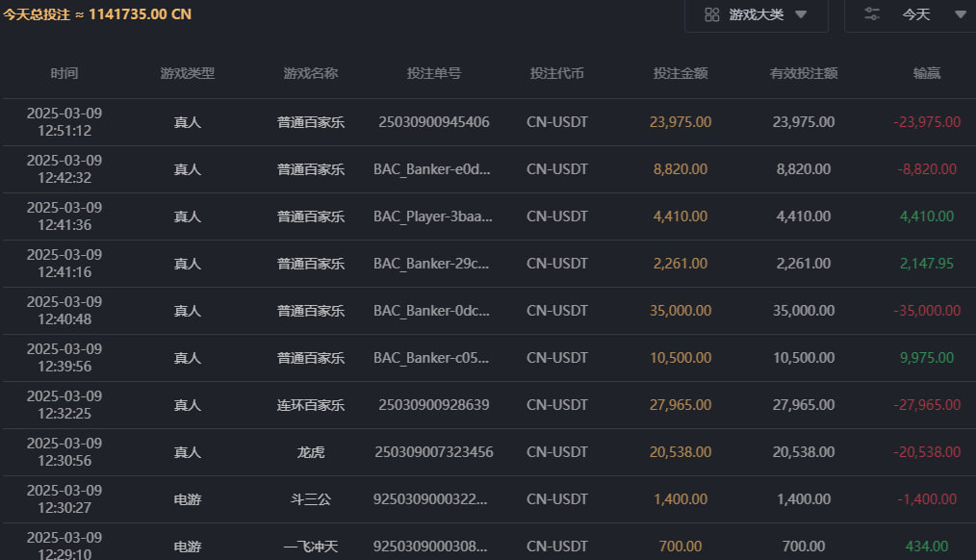Click the 投注金额 column header

click(x=681, y=73)
